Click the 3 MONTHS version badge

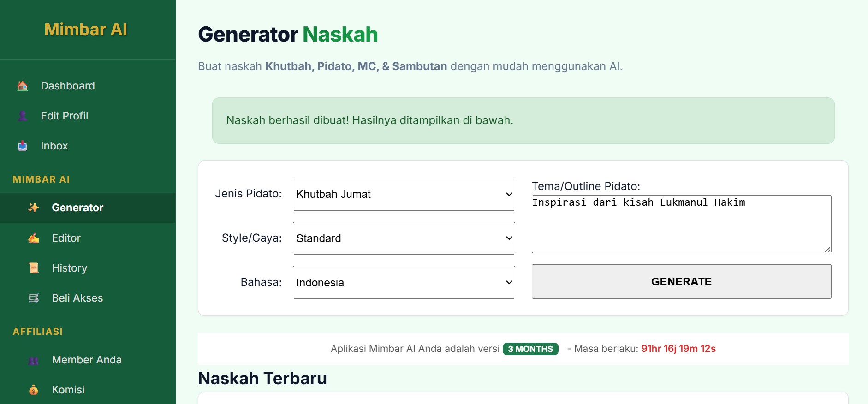tap(530, 349)
